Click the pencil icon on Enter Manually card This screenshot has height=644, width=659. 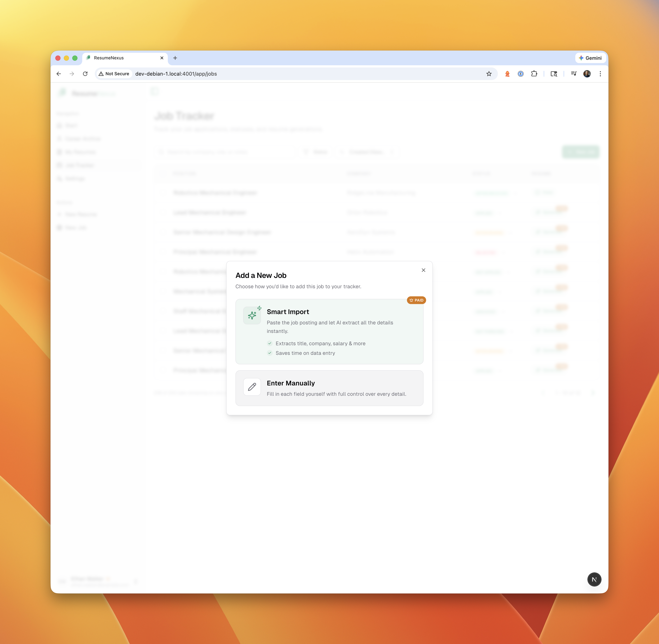tap(252, 387)
